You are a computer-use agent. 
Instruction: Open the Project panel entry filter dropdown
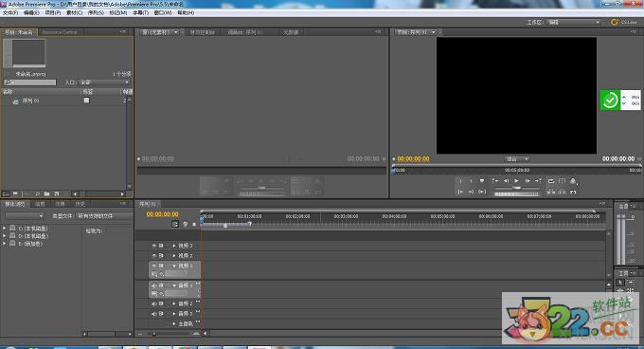[104, 83]
